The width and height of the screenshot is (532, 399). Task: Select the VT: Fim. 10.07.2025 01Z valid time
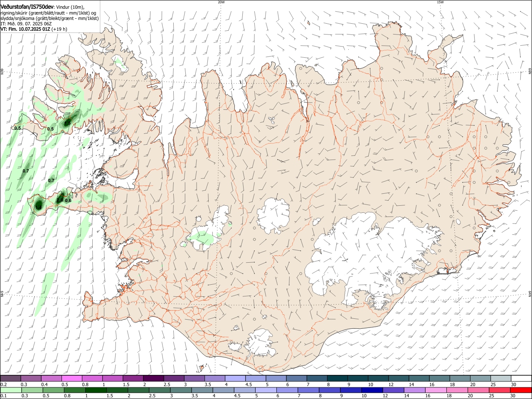tap(25, 29)
